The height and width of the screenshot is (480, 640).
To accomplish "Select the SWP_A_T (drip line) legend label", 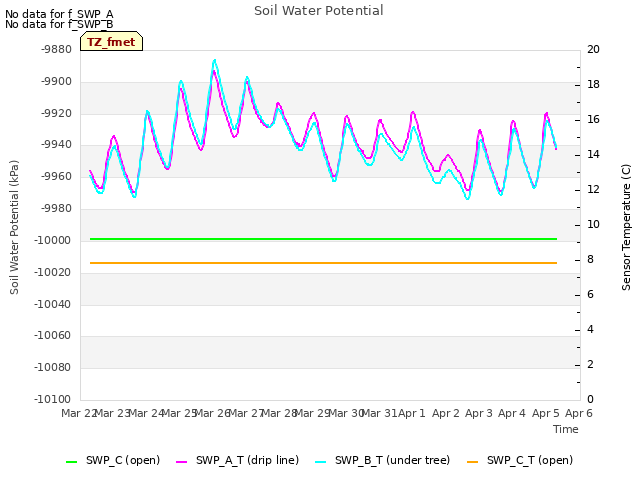I will pos(247,460).
